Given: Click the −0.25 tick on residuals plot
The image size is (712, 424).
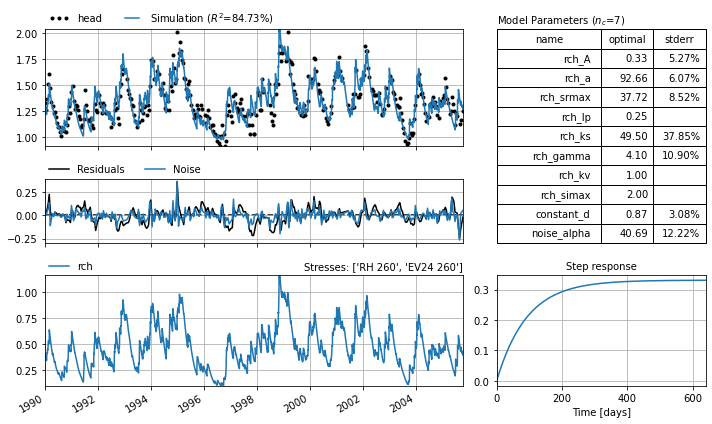Looking at the screenshot, I should tap(23, 239).
